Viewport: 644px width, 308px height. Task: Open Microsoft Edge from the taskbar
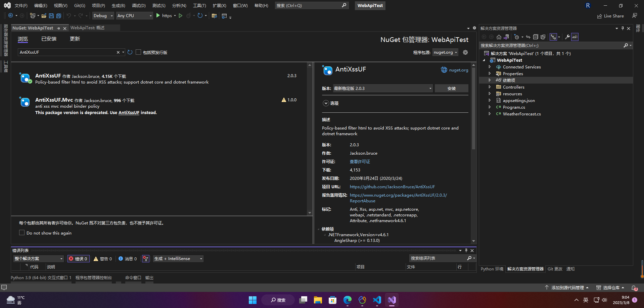coord(348,300)
